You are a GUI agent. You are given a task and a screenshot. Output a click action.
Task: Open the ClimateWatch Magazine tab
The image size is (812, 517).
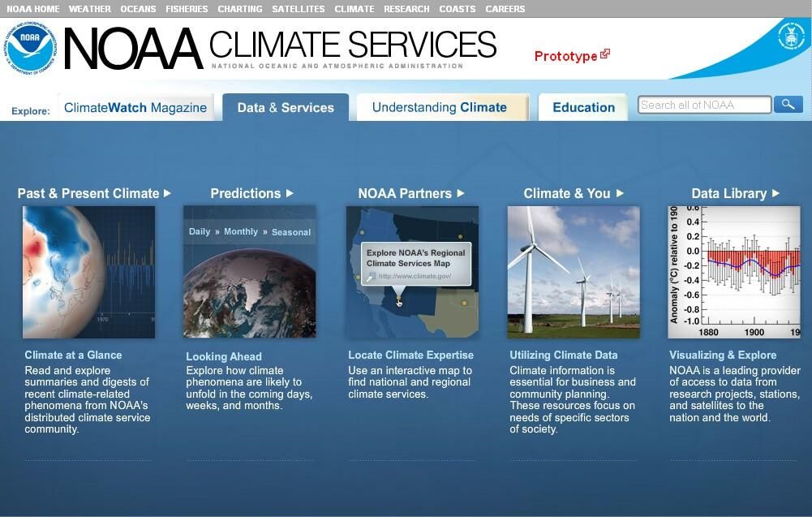pyautogui.click(x=135, y=107)
